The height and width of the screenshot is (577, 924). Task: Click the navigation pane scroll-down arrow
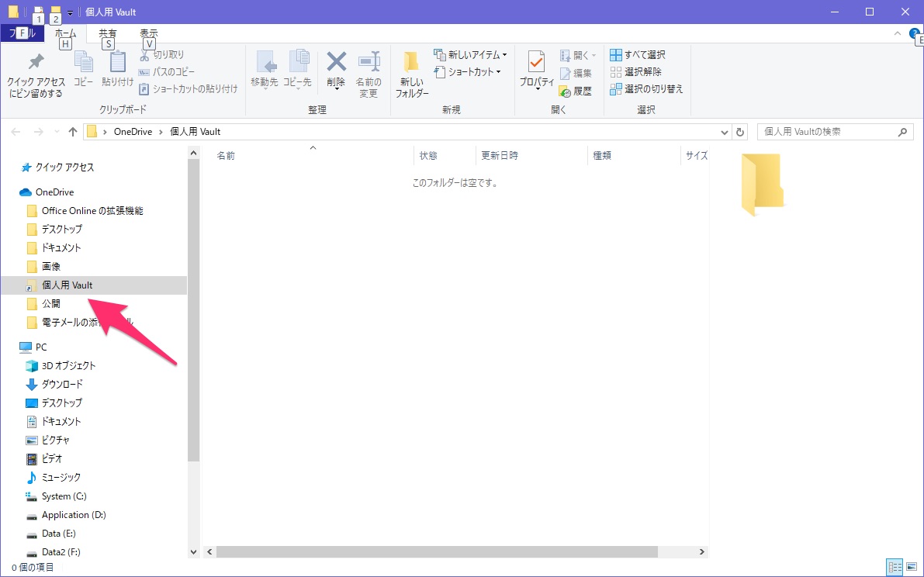coord(194,552)
